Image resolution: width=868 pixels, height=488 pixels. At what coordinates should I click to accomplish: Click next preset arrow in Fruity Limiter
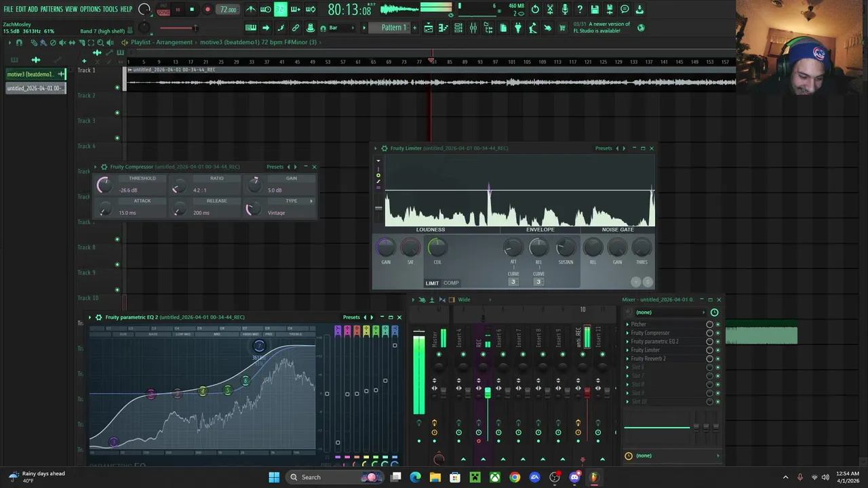point(625,148)
